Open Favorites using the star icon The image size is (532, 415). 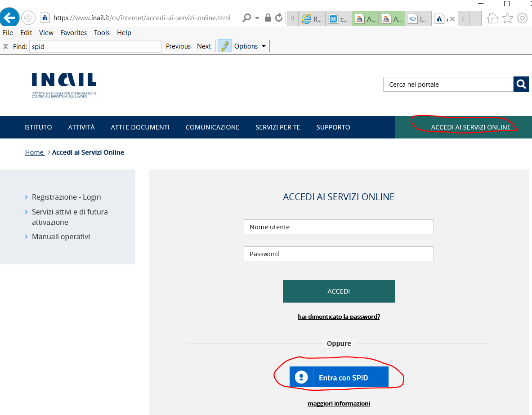coord(508,18)
